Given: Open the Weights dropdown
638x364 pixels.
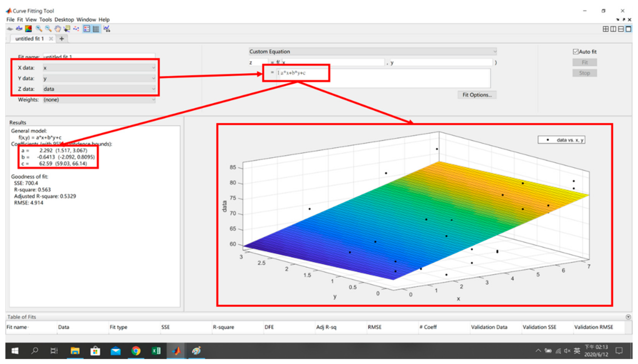Looking at the screenshot, I should point(99,100).
